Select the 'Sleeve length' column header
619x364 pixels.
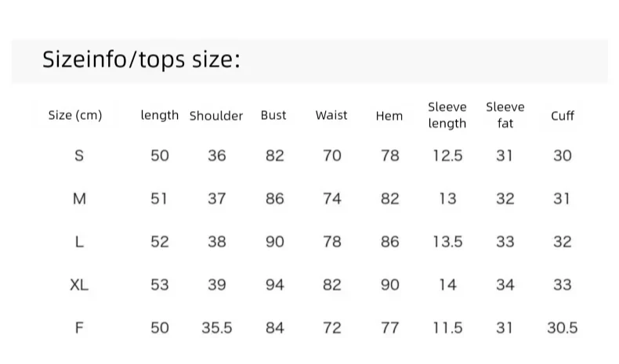447,115
